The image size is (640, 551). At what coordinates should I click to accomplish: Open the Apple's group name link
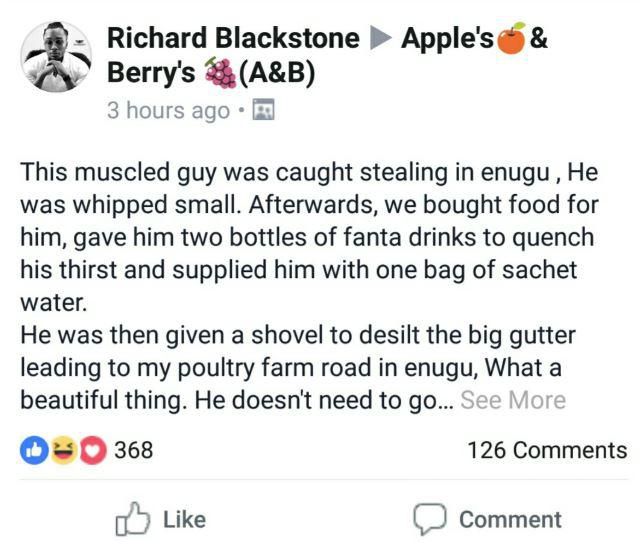[x=447, y=39]
